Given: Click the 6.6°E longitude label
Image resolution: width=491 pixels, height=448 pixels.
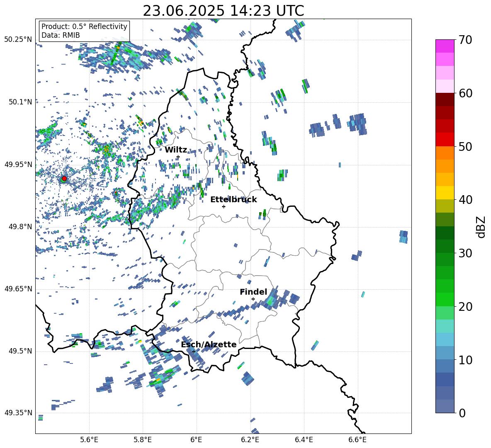Looking at the screenshot, I should coord(357,440).
